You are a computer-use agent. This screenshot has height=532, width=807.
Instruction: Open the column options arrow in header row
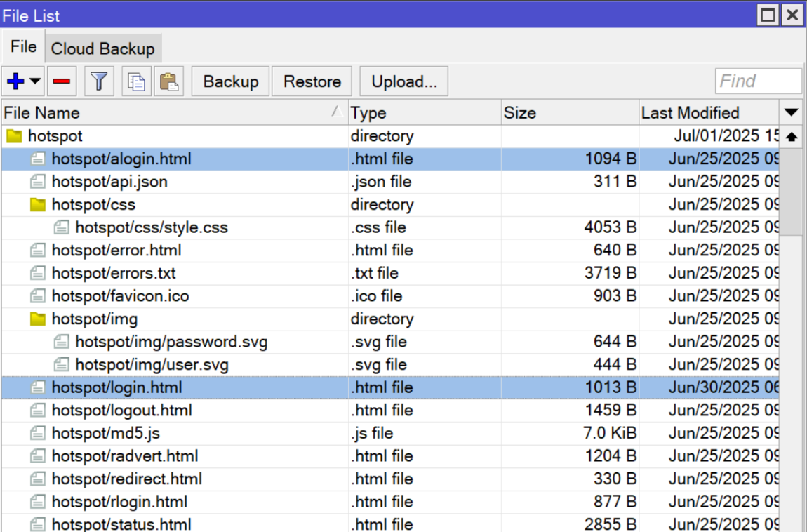791,112
